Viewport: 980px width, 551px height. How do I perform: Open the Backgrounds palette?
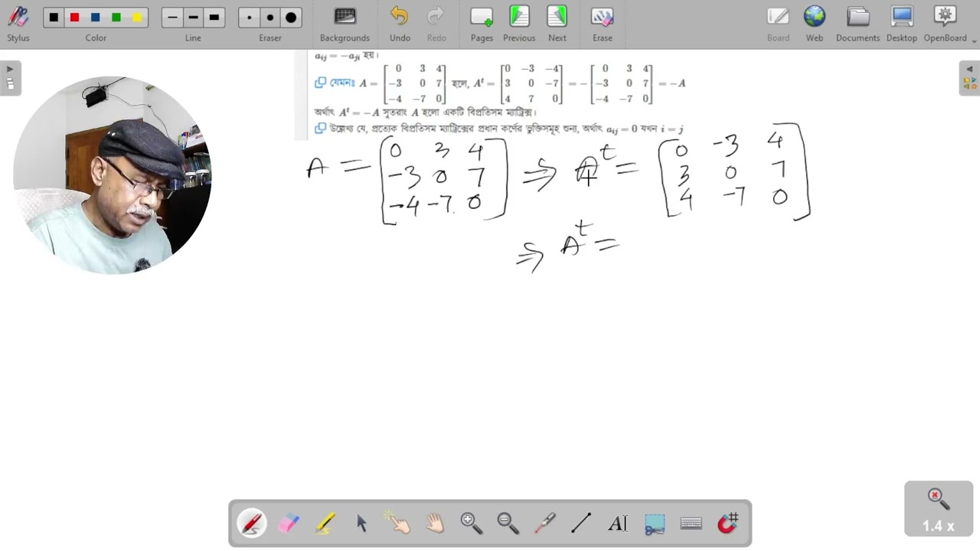coord(345,24)
